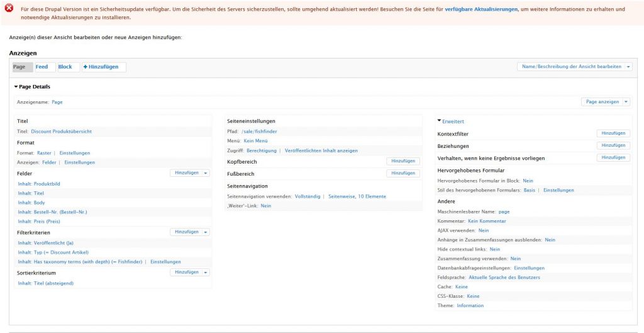Open dropdown arrow next to Felder Hinzufügen
Screen dimensions: 644x333
tap(206, 172)
